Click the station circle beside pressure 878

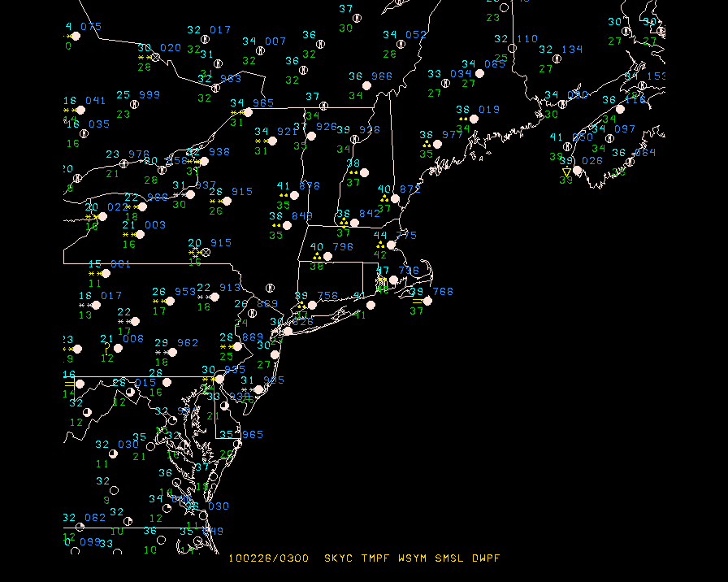(294, 195)
